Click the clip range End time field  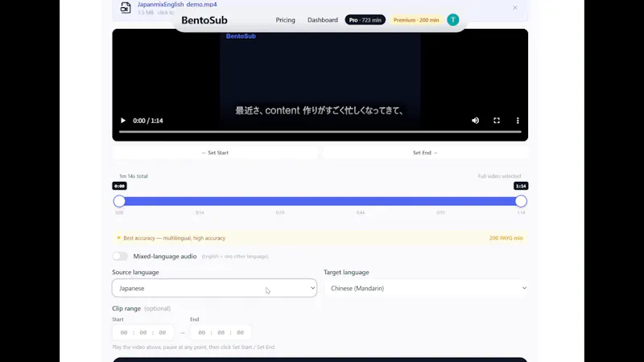[x=221, y=332]
